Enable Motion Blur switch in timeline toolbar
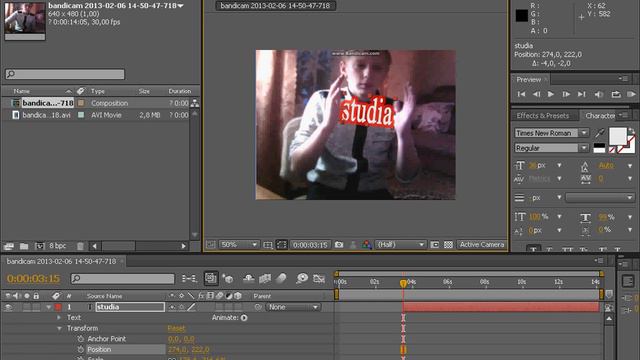Screen dimensions: 640x360 (x=281, y=278)
